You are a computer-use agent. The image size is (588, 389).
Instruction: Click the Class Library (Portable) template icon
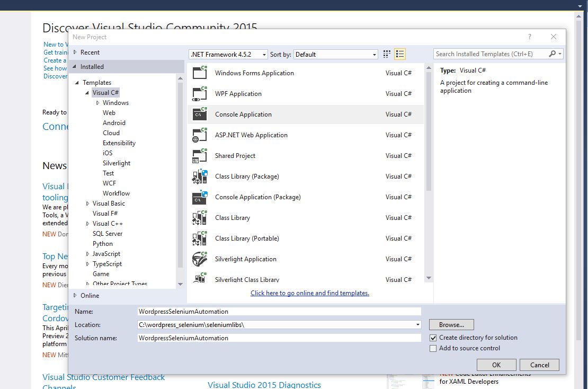200,238
